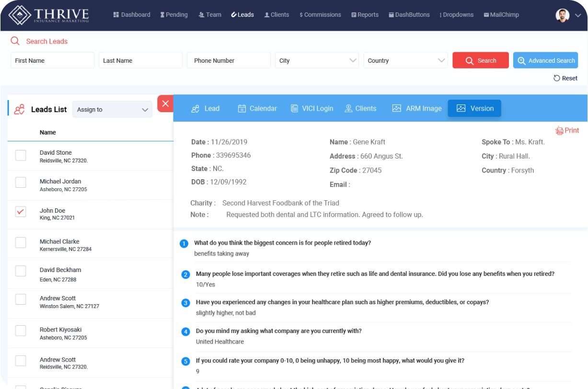
Task: Open the Reports nav link
Action: pos(365,15)
